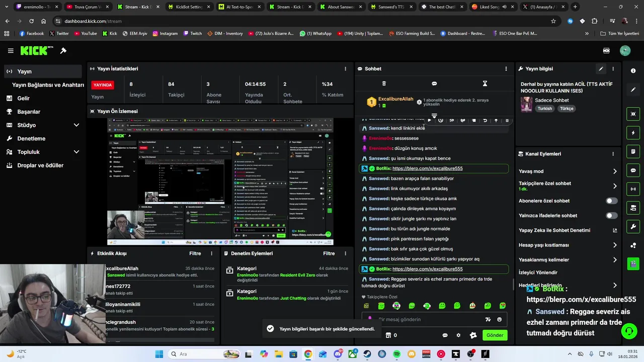Image resolution: width=644 pixels, height=362 pixels.
Task: Open chat settings gear below the message box
Action: 458,335
